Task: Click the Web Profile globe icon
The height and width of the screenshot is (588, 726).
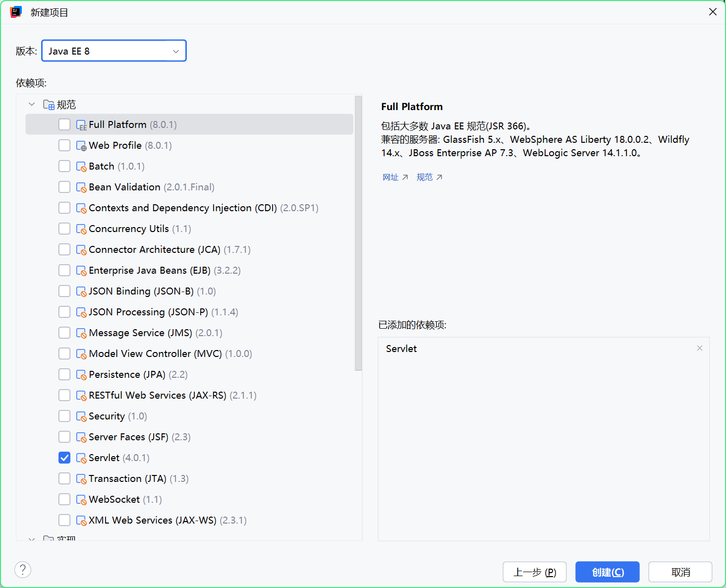Action: [x=81, y=146]
